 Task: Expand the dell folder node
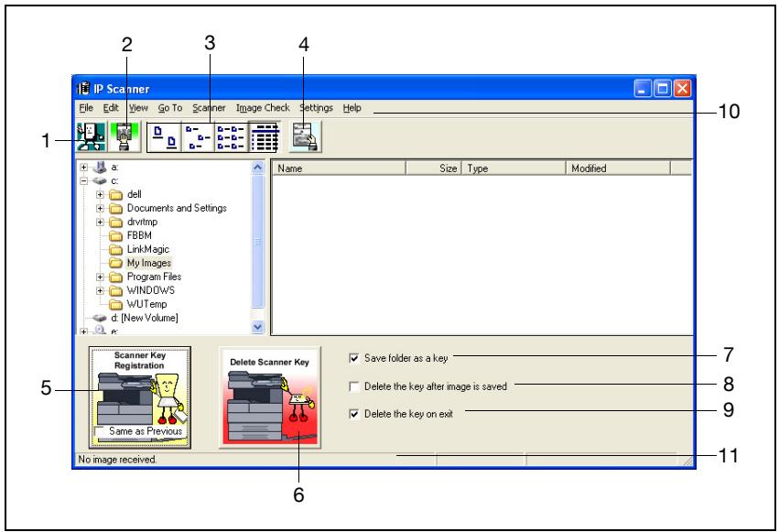point(100,195)
